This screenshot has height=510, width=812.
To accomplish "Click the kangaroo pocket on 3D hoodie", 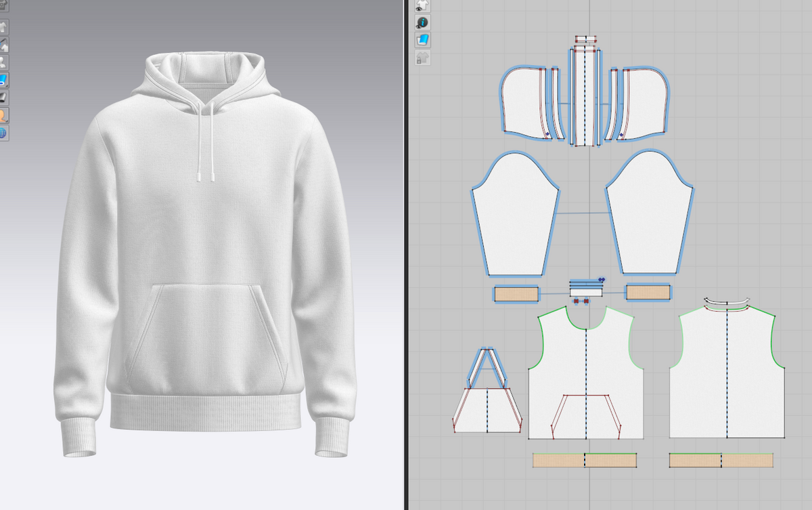I will pos(206,339).
